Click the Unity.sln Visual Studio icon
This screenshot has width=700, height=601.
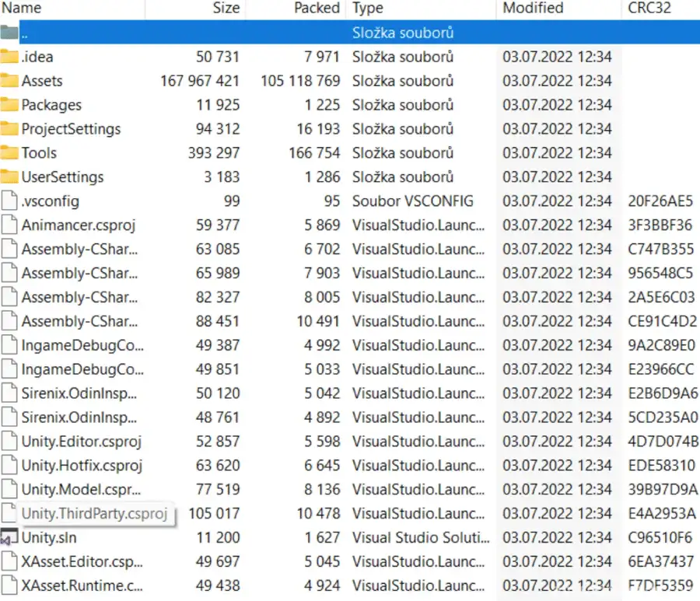[x=9, y=538]
